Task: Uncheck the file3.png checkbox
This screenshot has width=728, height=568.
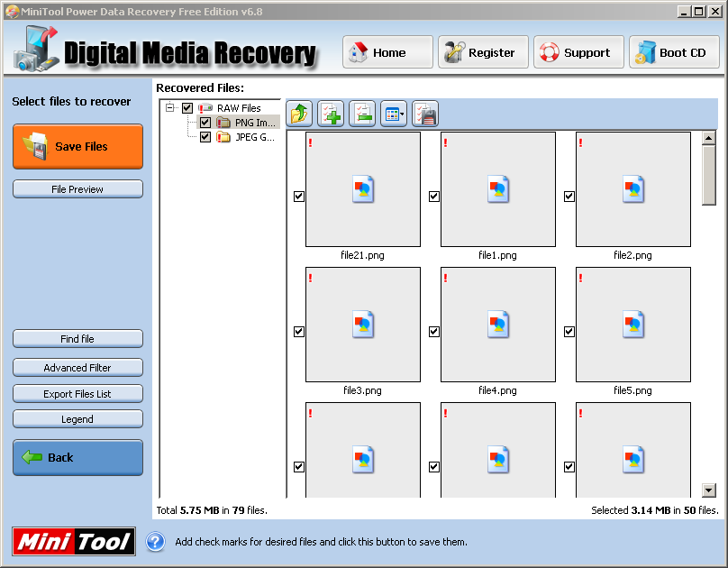Action: 299,332
